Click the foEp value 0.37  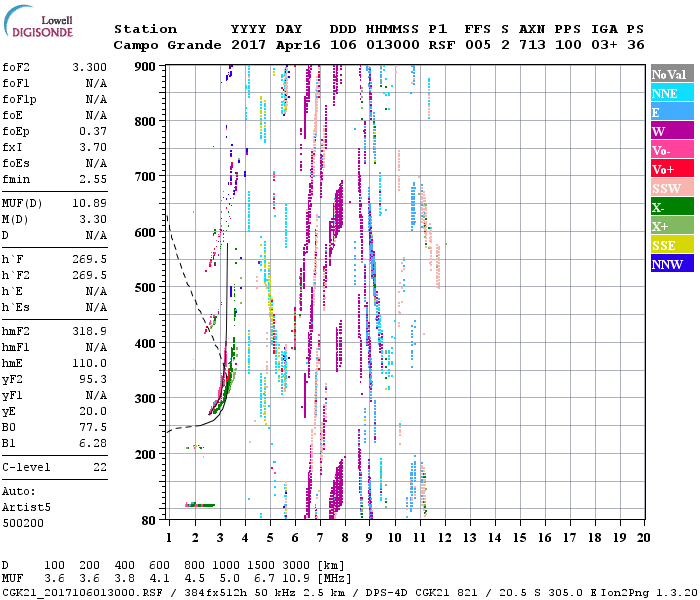click(93, 131)
